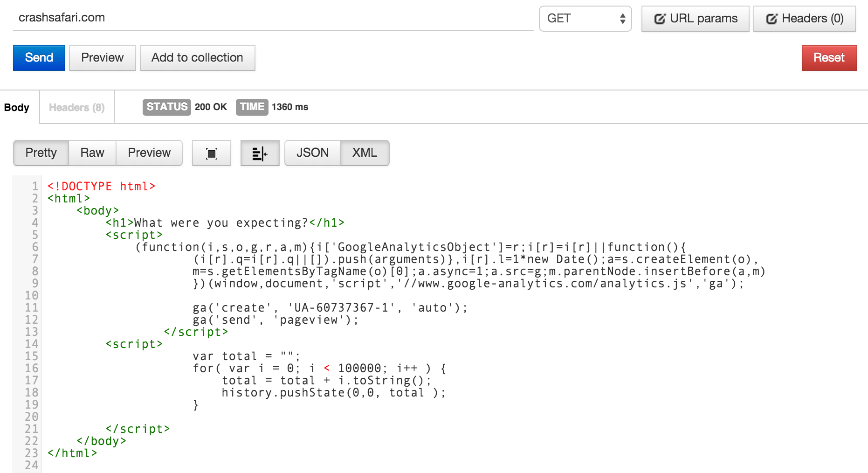This screenshot has width=868, height=473.
Task: Reset the request form
Action: pyautogui.click(x=829, y=58)
